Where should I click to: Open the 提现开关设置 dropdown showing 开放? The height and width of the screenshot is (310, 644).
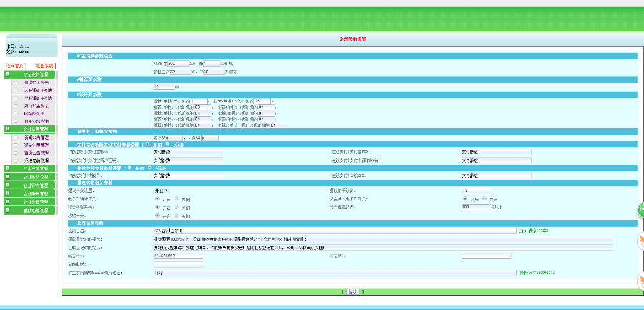(162, 190)
